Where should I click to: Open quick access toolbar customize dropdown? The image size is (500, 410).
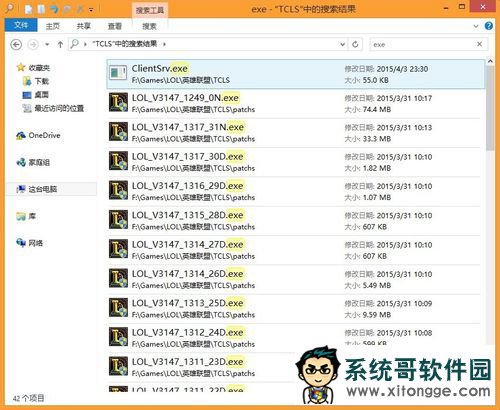pyautogui.click(x=91, y=10)
